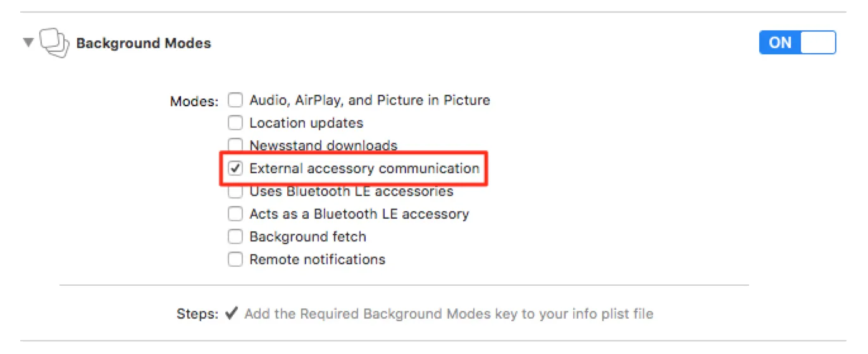Switch off the Background Modes ON toggle
868x354 pixels.
tap(797, 42)
